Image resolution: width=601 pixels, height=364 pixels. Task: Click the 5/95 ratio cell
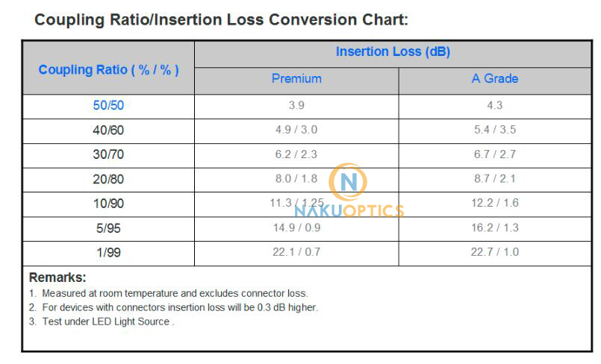108,229
